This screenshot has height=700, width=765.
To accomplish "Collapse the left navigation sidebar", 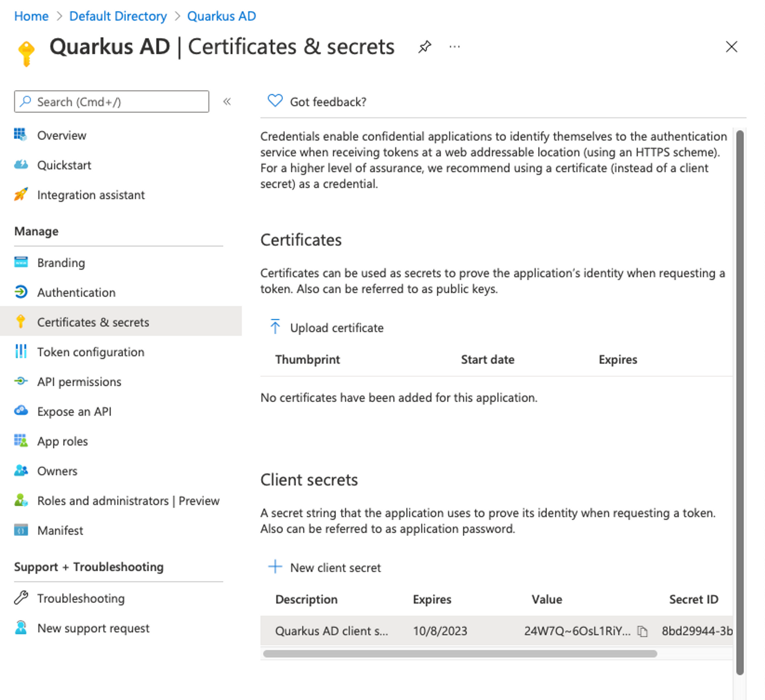I will pyautogui.click(x=227, y=101).
